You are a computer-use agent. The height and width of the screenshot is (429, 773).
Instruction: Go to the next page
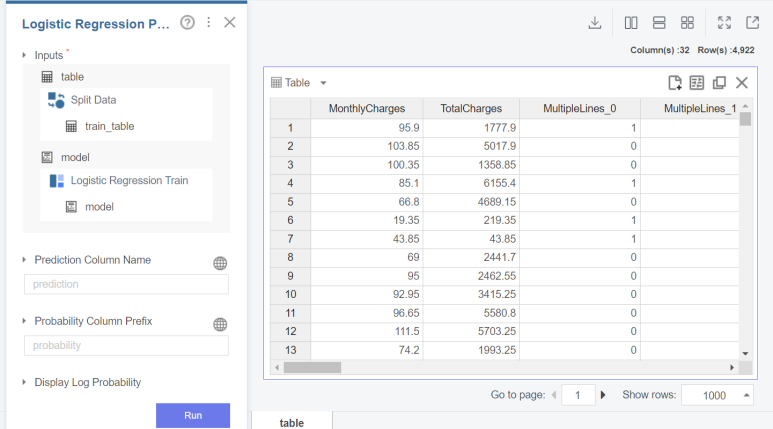click(x=602, y=395)
